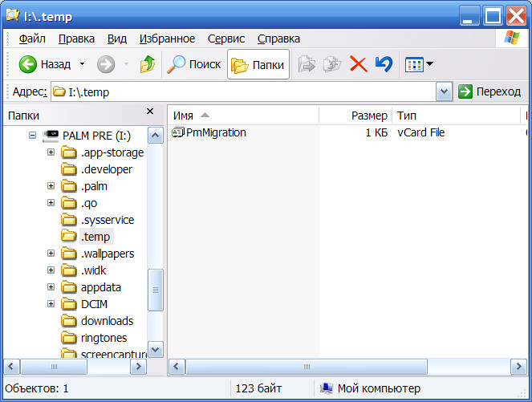The width and height of the screenshot is (532, 402).
Task: Click folder pane horizontal scroll left arrow
Action: point(11,367)
